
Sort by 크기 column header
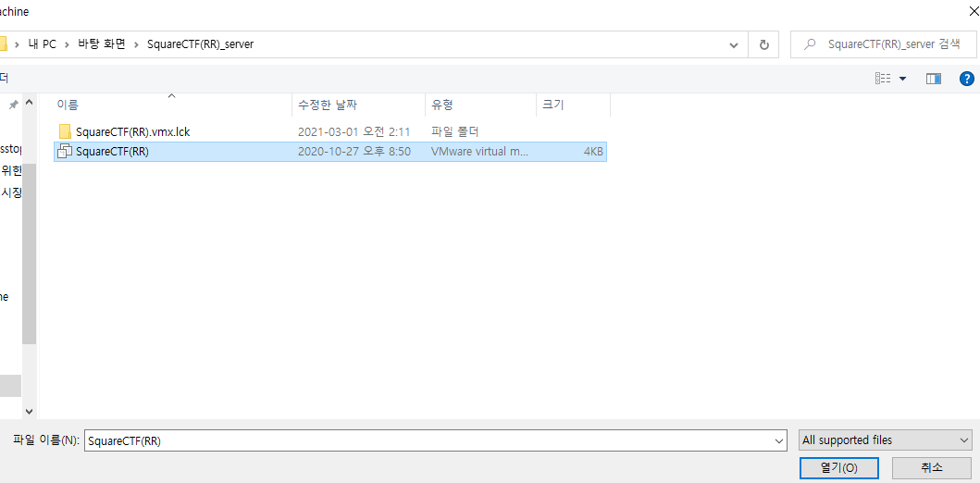(553, 105)
